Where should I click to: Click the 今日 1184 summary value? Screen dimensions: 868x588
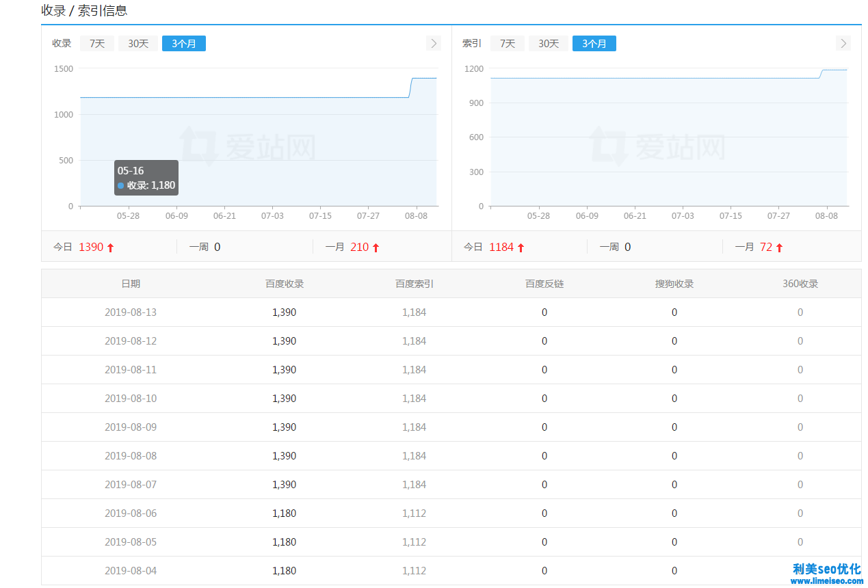click(501, 248)
